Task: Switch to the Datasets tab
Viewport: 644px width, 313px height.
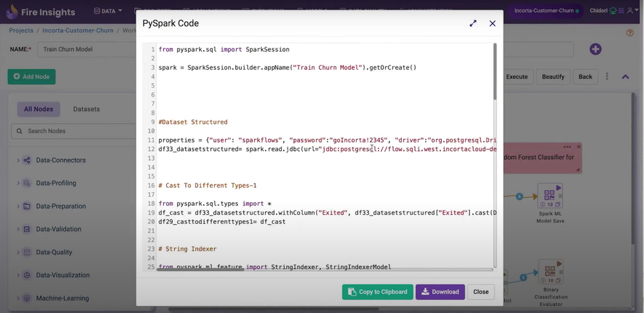Action: pos(86,109)
